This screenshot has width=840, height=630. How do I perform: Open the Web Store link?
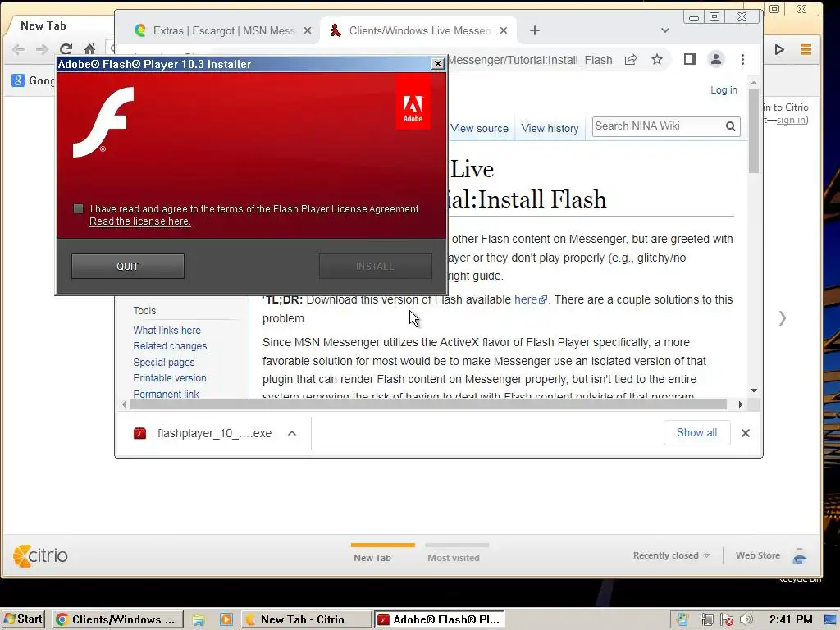757,555
